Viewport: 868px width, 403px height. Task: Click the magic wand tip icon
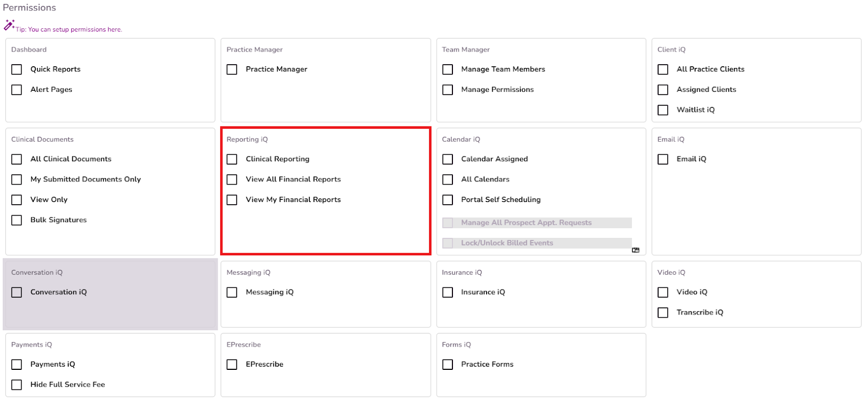coord(9,24)
